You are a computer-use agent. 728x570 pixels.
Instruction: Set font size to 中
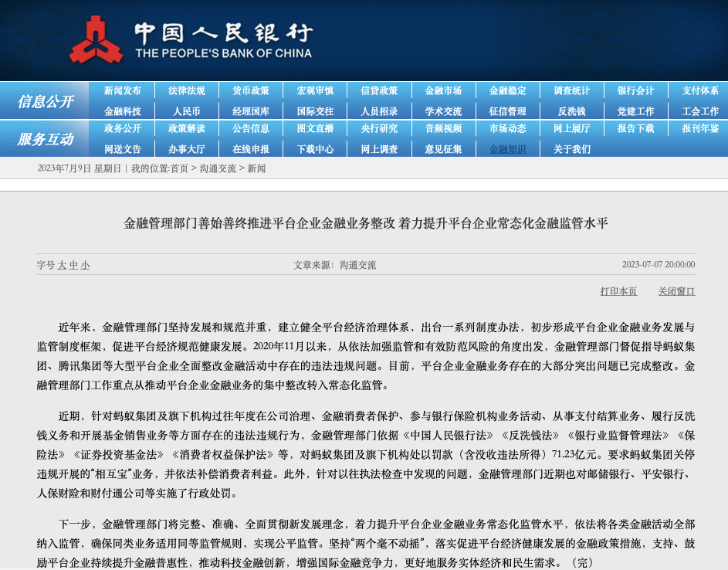[73, 265]
